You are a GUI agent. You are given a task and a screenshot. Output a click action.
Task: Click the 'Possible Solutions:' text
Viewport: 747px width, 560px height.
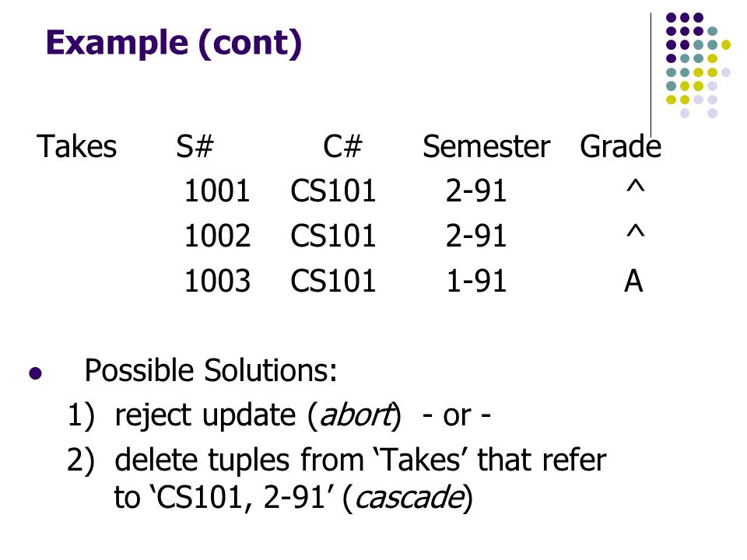tap(211, 370)
